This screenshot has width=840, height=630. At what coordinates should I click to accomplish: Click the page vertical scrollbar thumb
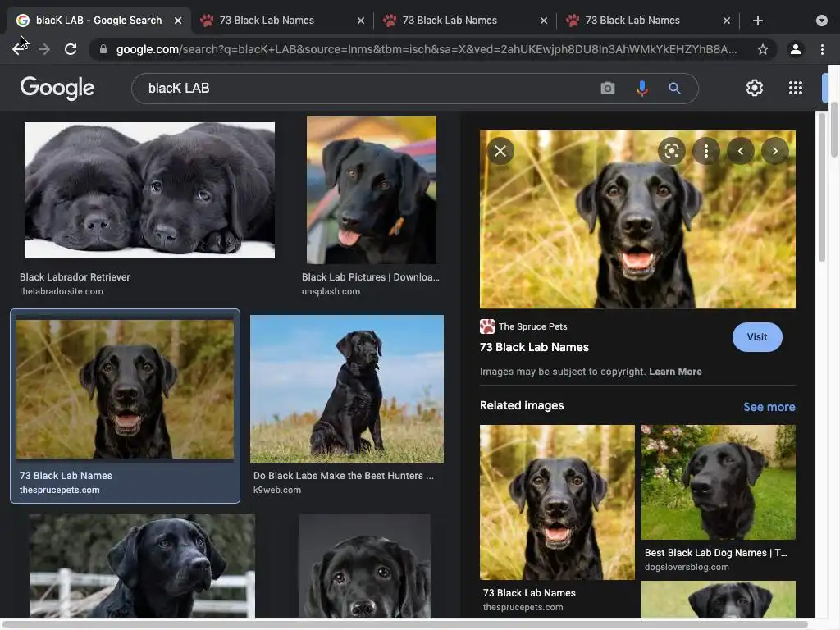pyautogui.click(x=834, y=130)
